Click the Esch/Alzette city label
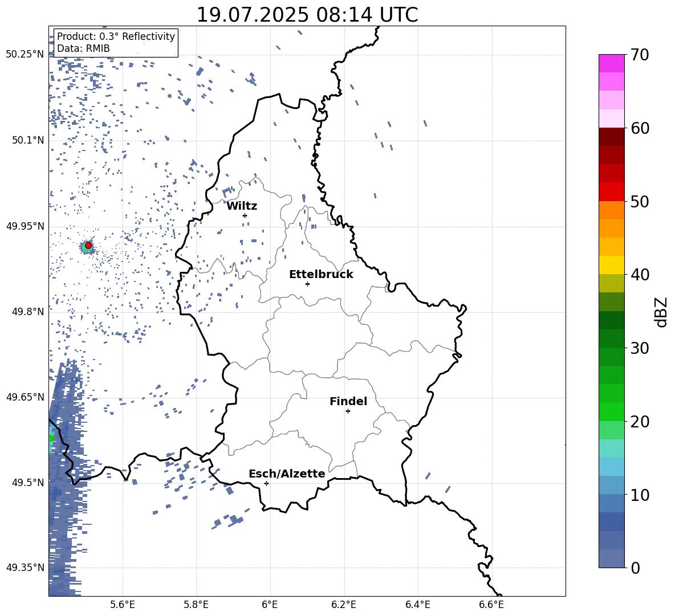The height and width of the screenshot is (616, 675). [x=287, y=474]
